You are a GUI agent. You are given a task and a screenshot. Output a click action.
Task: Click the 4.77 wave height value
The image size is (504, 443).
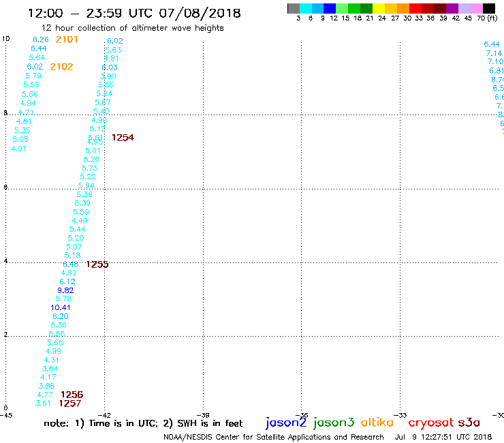tap(45, 395)
